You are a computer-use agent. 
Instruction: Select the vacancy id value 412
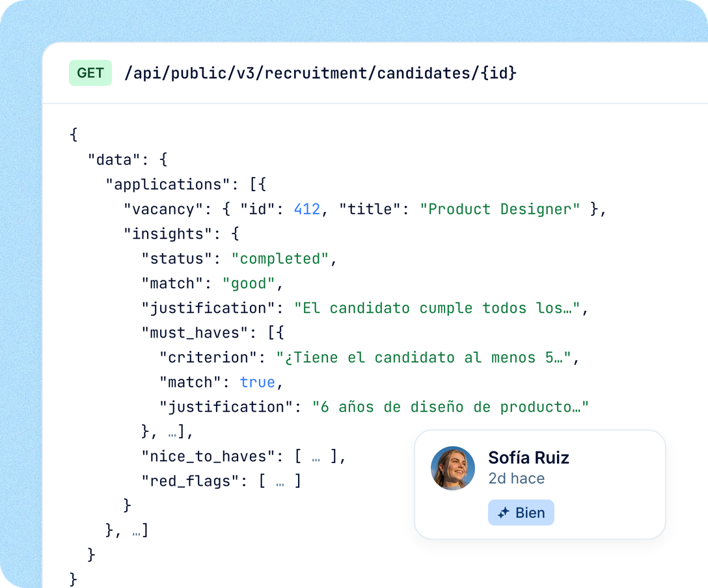(307, 209)
